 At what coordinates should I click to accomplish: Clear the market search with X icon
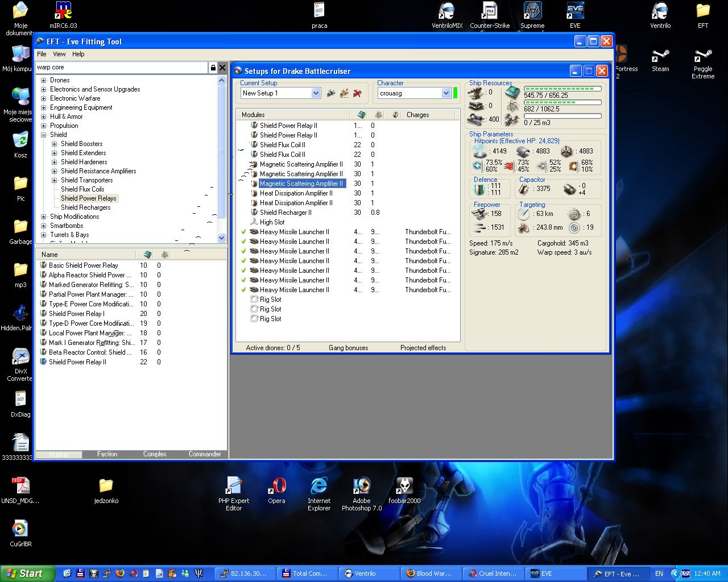pos(222,68)
